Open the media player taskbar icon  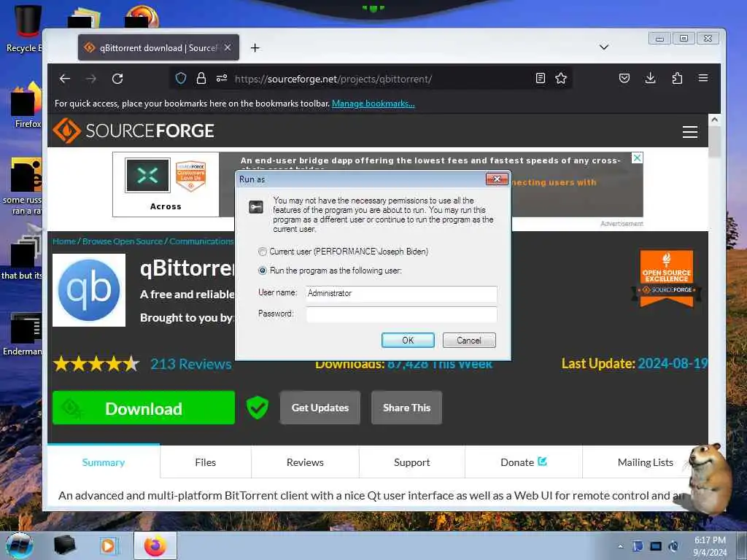pos(108,545)
